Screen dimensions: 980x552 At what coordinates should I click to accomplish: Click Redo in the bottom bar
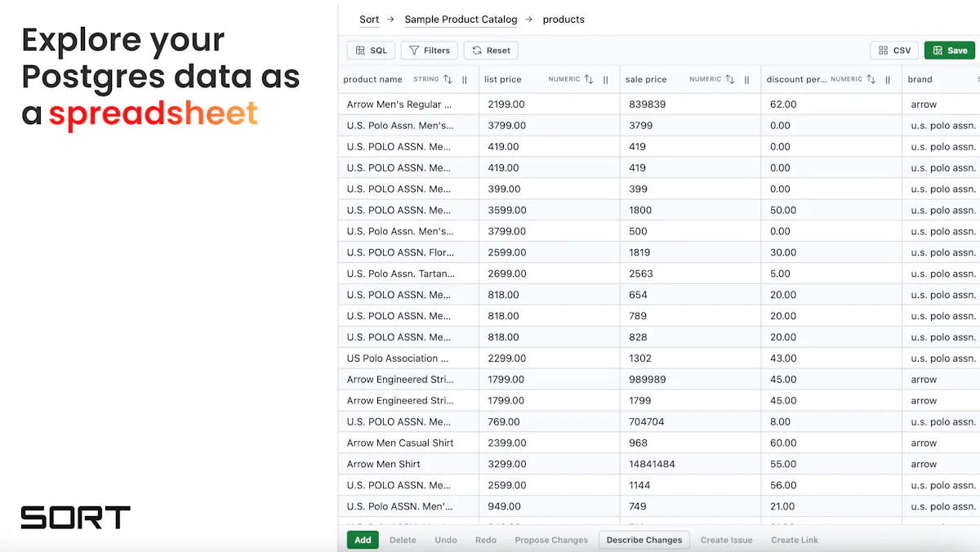coord(486,540)
